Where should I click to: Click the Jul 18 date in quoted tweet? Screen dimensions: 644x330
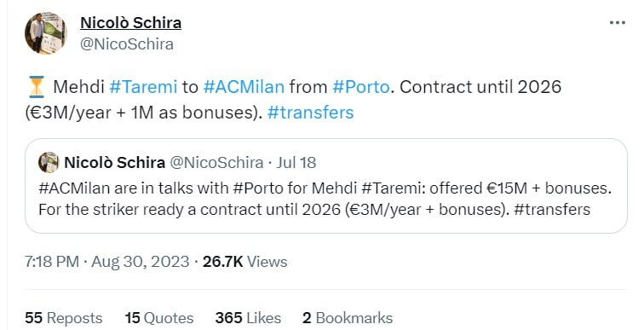[296, 163]
